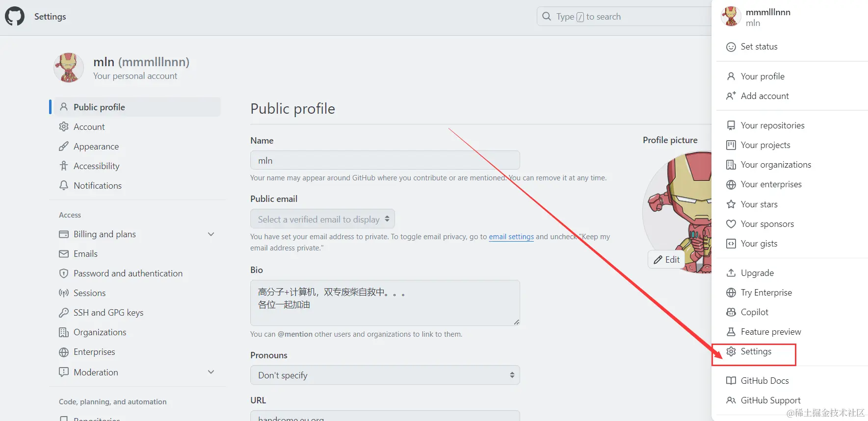Image resolution: width=868 pixels, height=421 pixels.
Task: Click the Accessibility figure icon
Action: (64, 166)
